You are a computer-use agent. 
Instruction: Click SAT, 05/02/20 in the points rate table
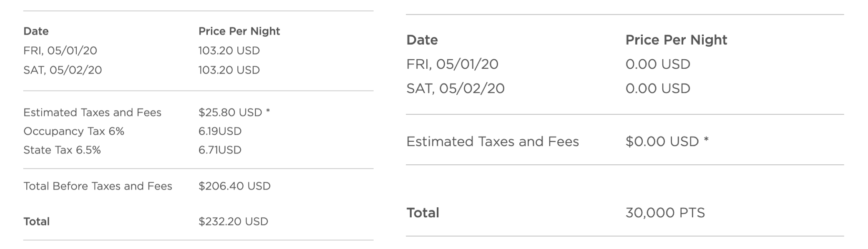[455, 88]
